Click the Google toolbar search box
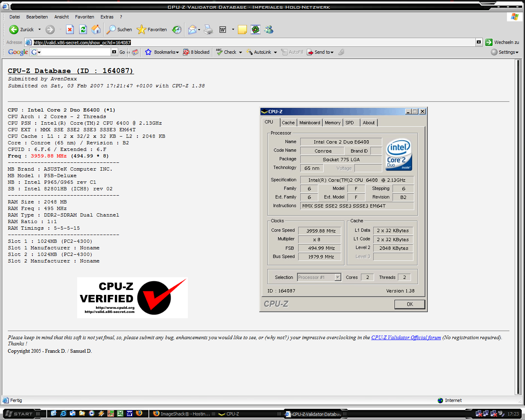Image resolution: width=525 pixels, height=420 pixels. pyautogui.click(x=74, y=52)
